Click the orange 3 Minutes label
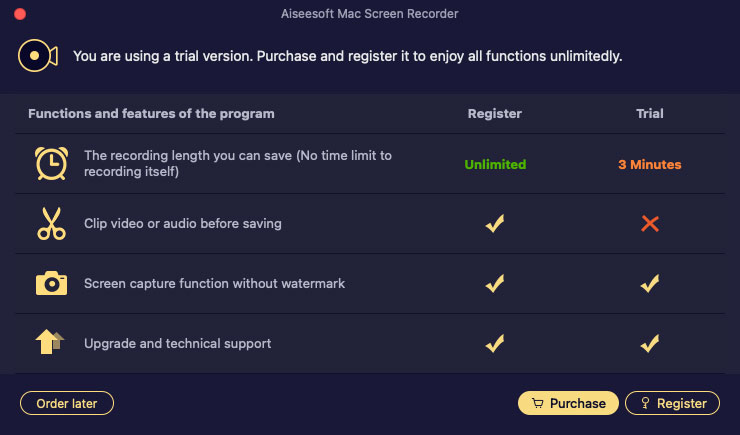740x435 pixels. 650,164
